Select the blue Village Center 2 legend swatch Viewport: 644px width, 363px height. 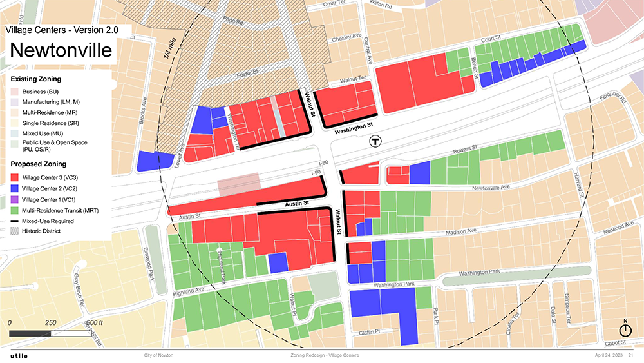[14, 188]
